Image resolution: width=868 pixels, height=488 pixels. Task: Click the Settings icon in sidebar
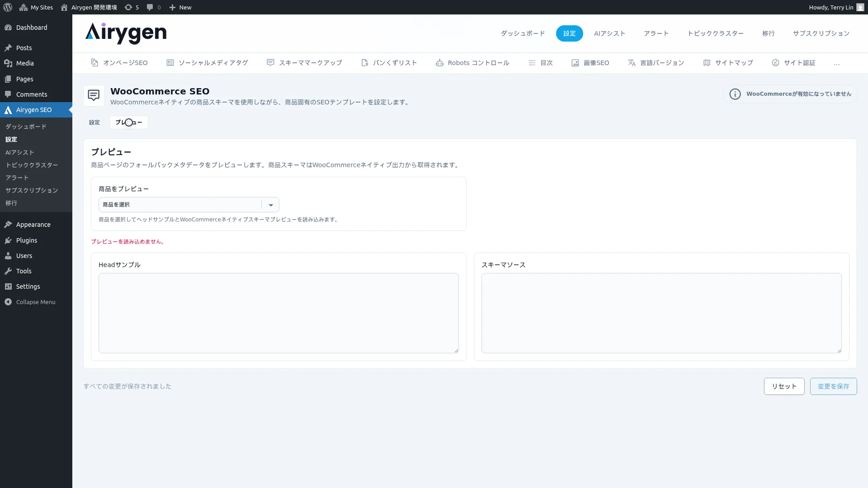pyautogui.click(x=8, y=286)
